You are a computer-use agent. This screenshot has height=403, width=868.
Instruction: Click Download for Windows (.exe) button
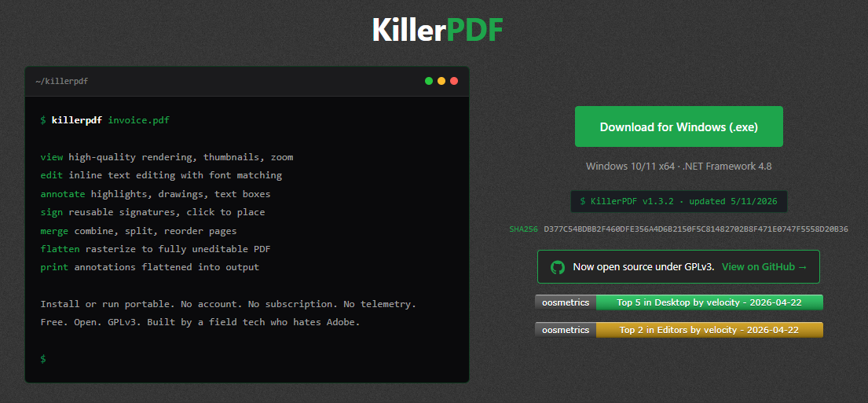click(679, 126)
